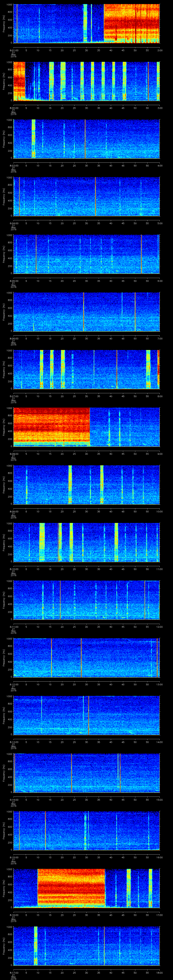Select the spectrogram panel starting at 8:06:00
The height and width of the screenshot is (980, 173).
coord(86,312)
